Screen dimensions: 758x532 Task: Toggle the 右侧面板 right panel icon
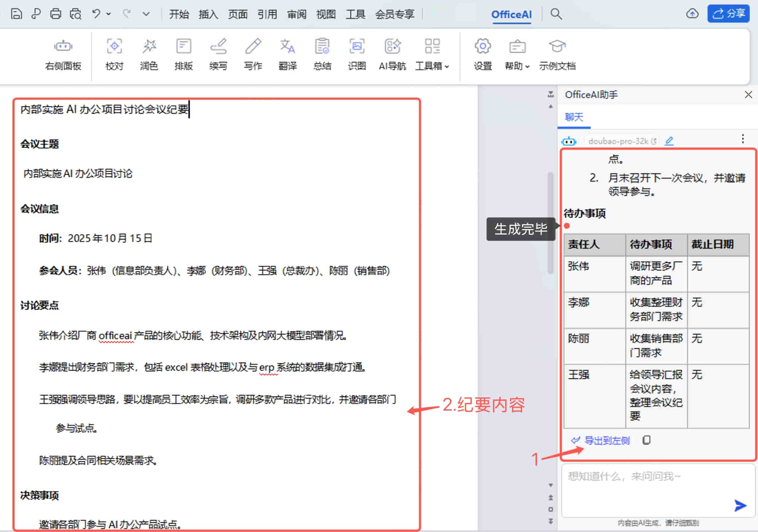[x=63, y=55]
